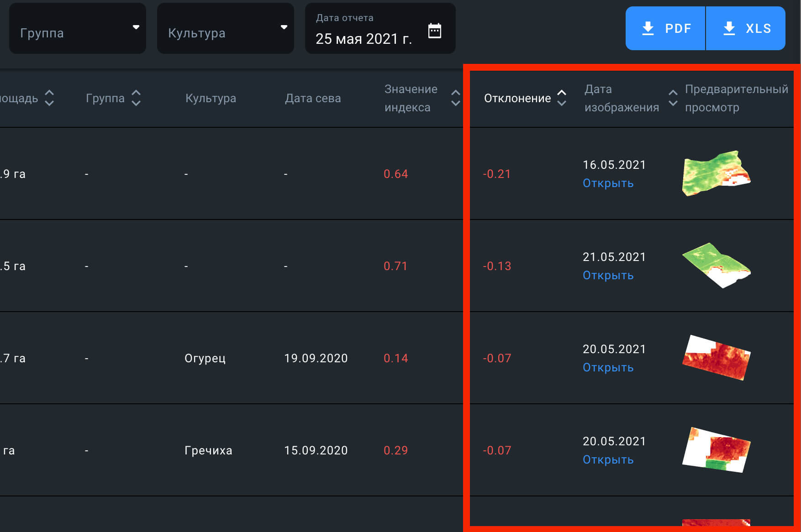This screenshot has height=532, width=801.
Task: Open the Гречиха field preview thumbnail
Action: pos(716,450)
